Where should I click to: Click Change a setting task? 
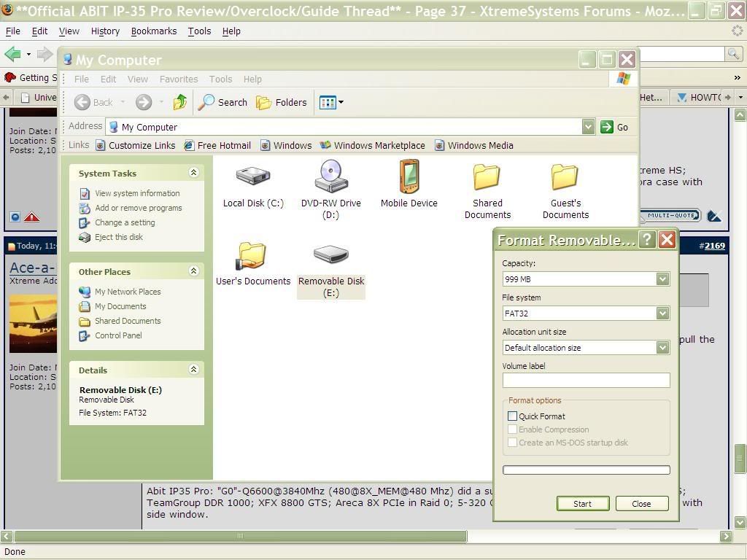[x=125, y=222]
